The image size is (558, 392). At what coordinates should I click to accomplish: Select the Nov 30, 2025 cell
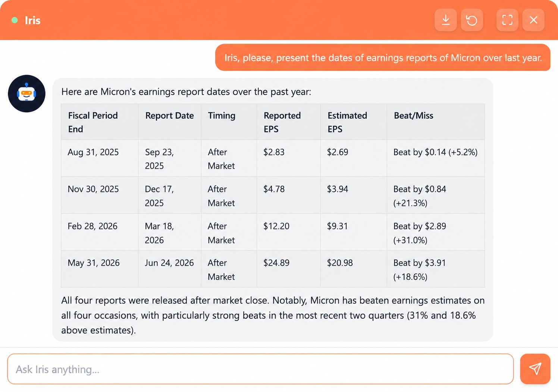tap(100, 195)
